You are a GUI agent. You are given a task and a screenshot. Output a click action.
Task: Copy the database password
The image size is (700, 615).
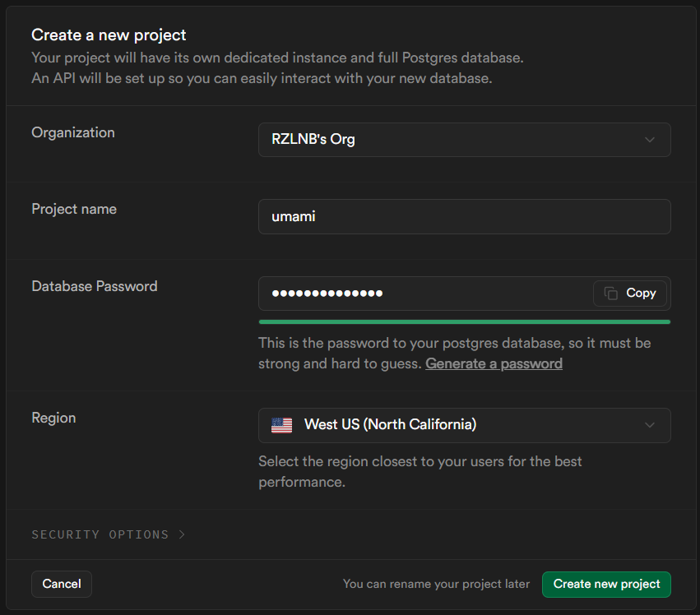pos(630,294)
